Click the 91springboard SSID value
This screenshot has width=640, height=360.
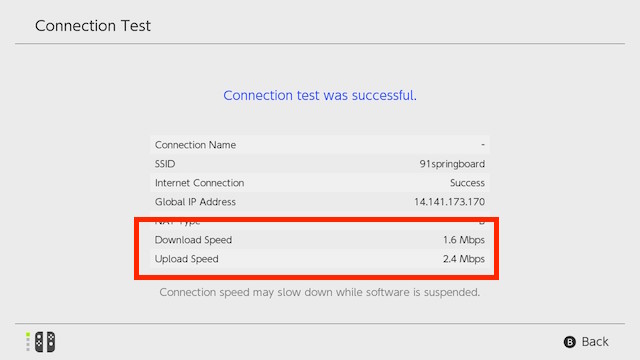(x=452, y=164)
